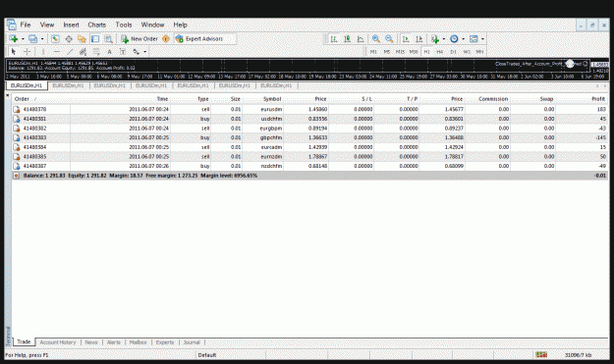Image resolution: width=614 pixels, height=364 pixels.
Task: Click the New Order button
Action: coord(140,38)
